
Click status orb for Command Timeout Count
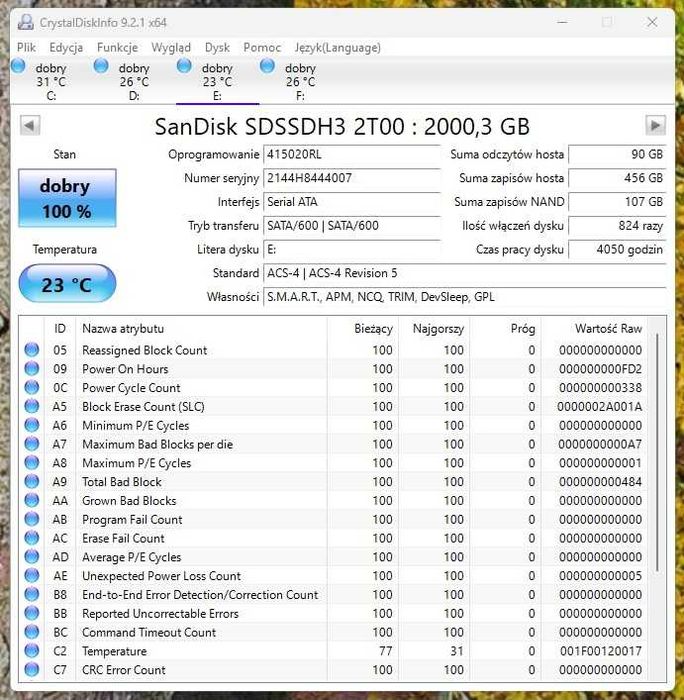point(32,632)
